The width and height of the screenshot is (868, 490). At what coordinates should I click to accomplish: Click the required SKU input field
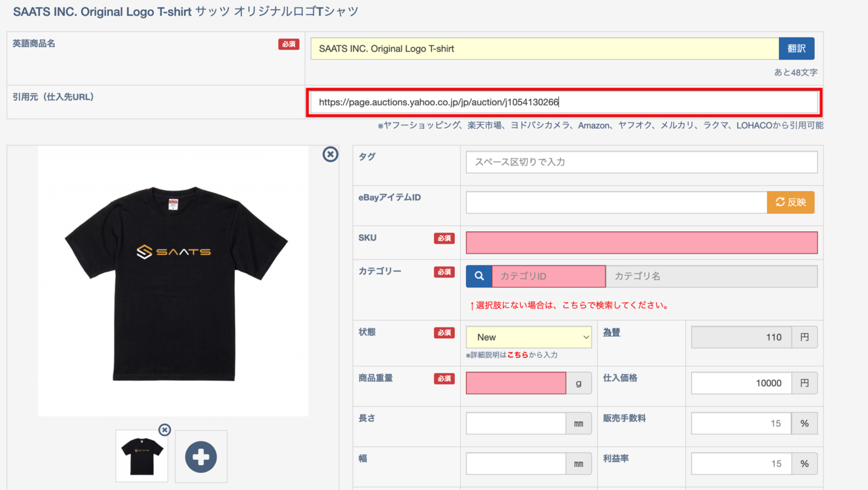[x=641, y=243]
